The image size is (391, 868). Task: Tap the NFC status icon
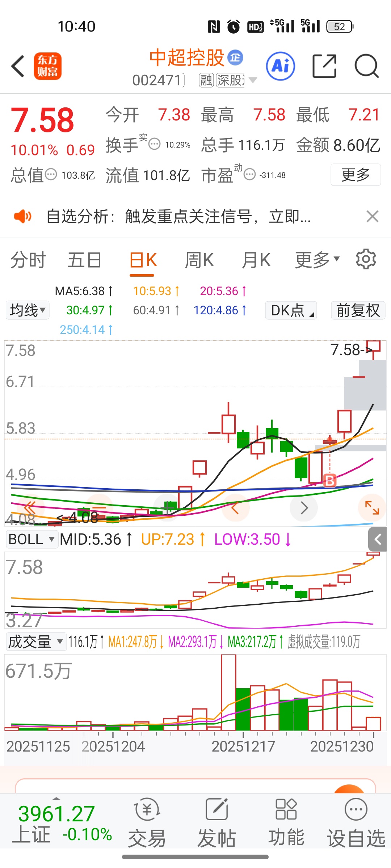tap(214, 26)
